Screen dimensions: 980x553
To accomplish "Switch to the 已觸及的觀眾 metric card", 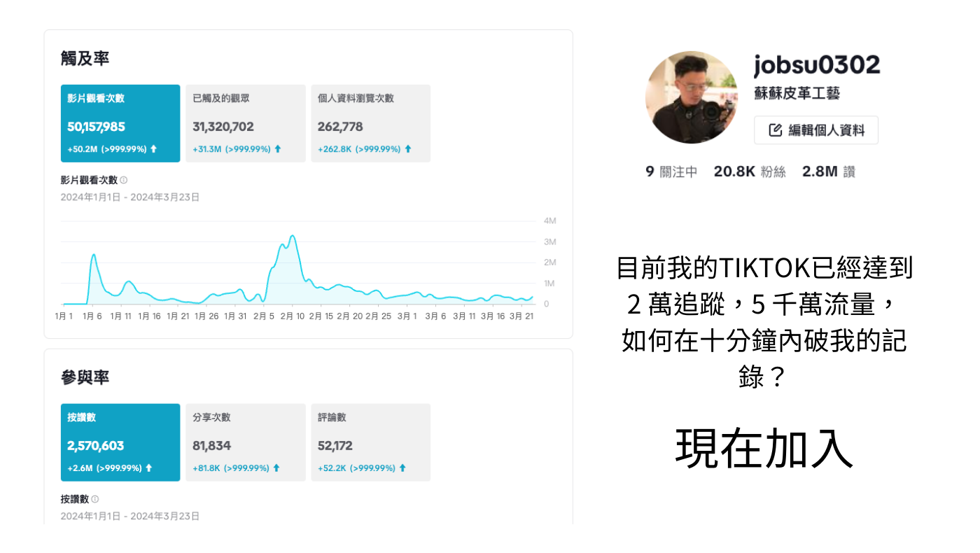I will (x=246, y=123).
